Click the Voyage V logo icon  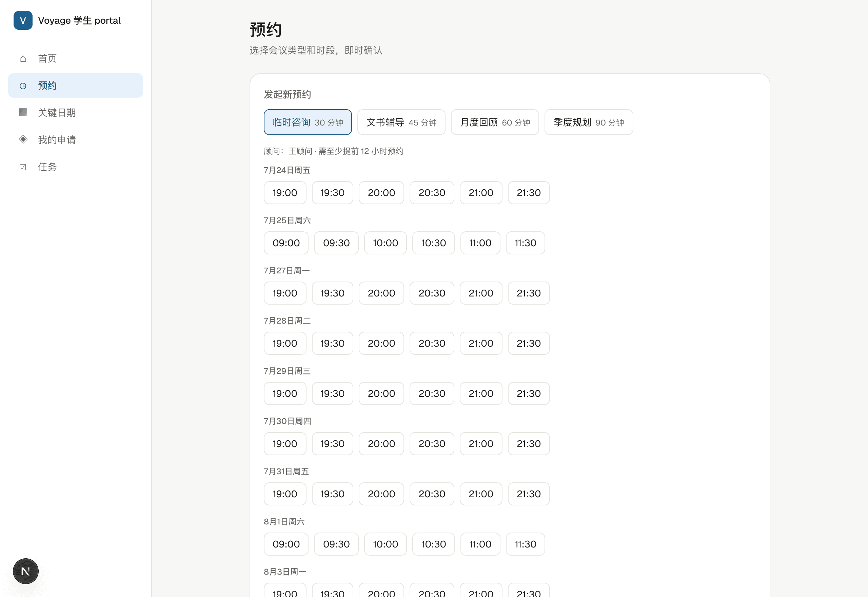23,20
